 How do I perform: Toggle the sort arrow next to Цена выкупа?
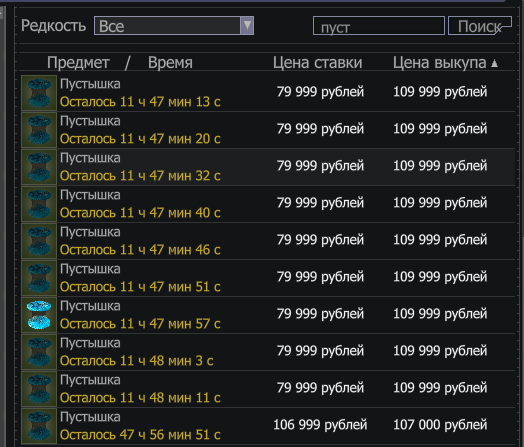(x=494, y=63)
